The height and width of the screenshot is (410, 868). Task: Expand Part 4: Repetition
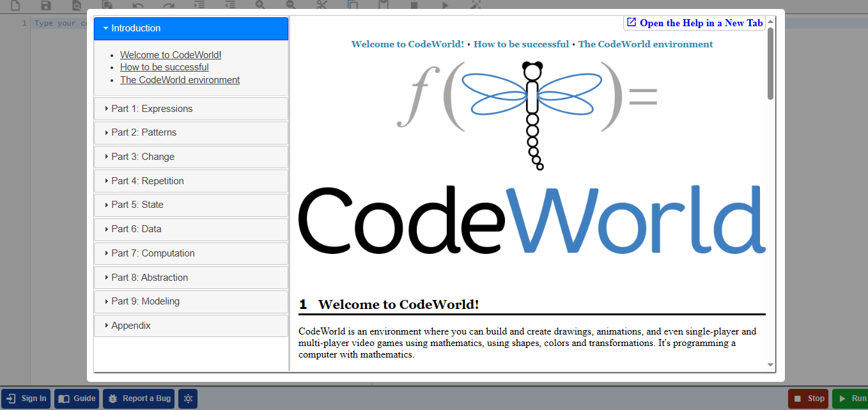click(191, 181)
